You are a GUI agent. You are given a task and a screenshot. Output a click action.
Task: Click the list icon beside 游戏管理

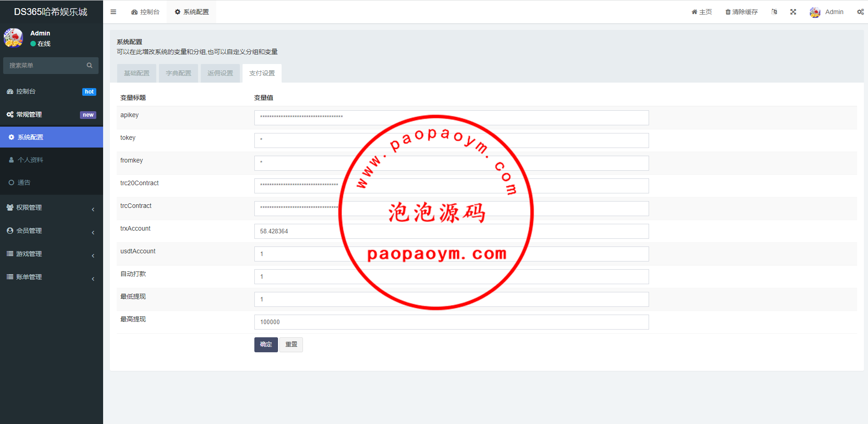10,254
